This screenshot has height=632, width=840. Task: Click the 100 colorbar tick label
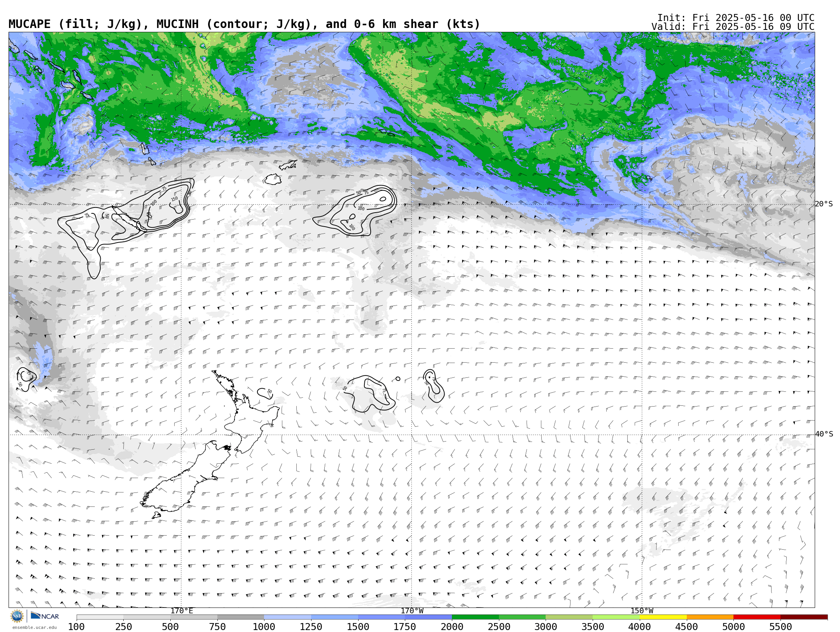76,627
